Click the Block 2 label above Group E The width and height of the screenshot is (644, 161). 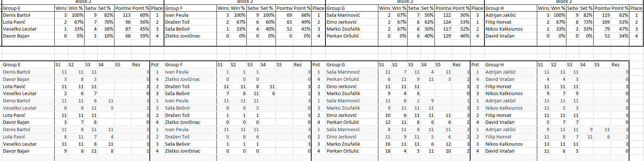[83, 2]
